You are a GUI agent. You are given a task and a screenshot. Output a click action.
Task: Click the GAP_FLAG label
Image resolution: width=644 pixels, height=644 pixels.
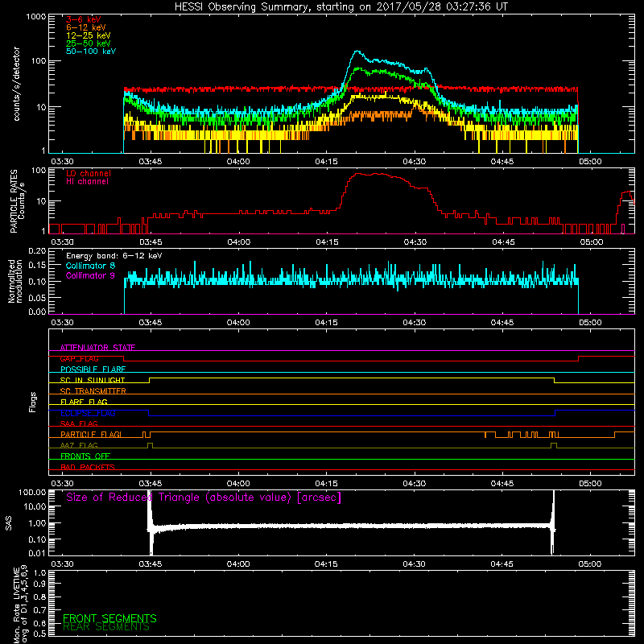point(79,358)
